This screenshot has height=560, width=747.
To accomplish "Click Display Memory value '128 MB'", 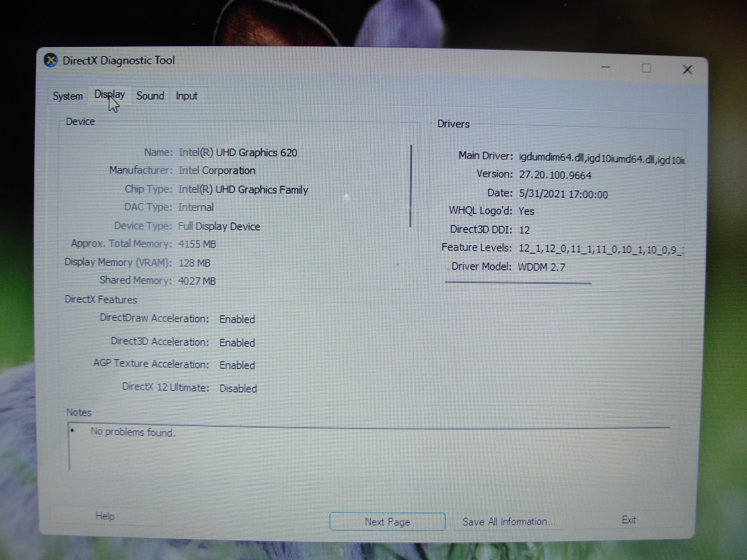I will click(194, 263).
